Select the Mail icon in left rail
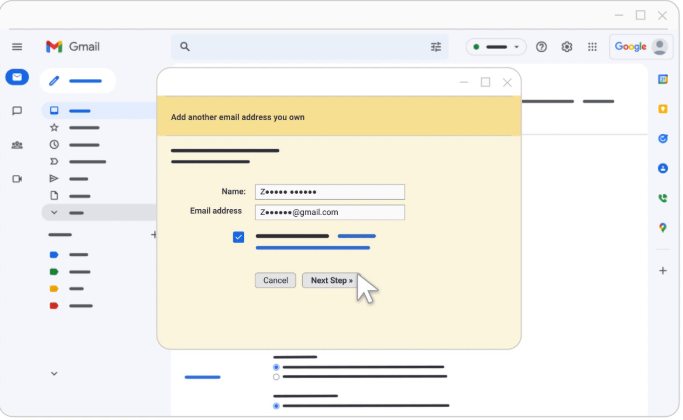The width and height of the screenshot is (683, 420). click(x=17, y=77)
